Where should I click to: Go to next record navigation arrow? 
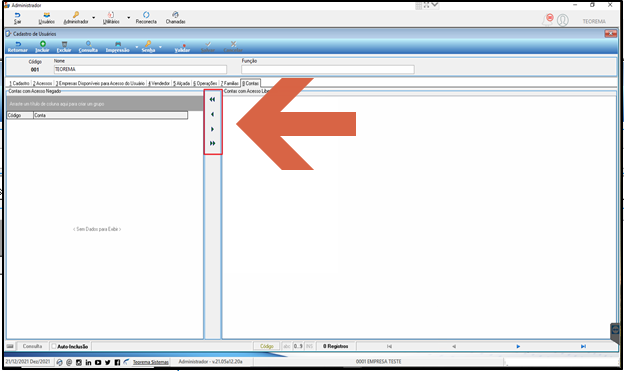point(518,346)
